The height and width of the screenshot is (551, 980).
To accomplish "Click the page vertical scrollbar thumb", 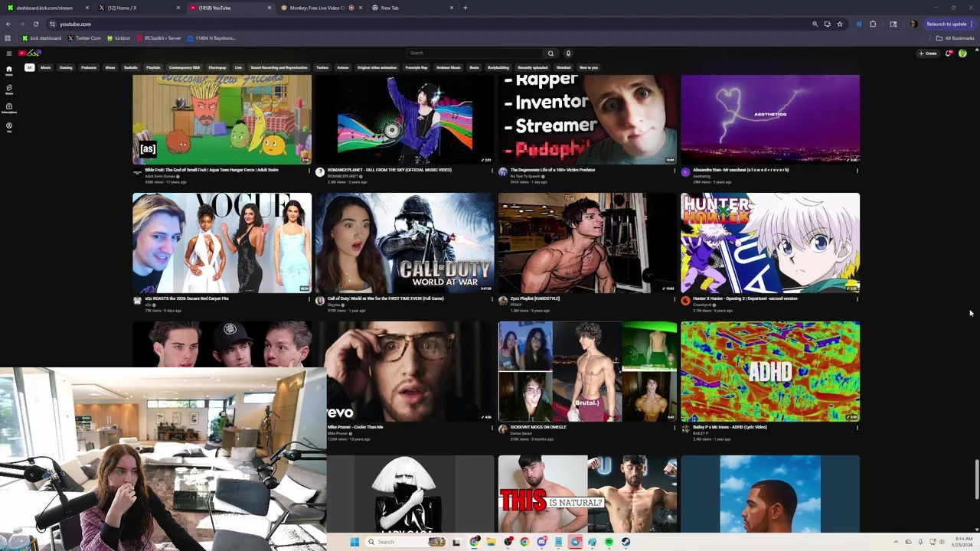I will click(976, 480).
